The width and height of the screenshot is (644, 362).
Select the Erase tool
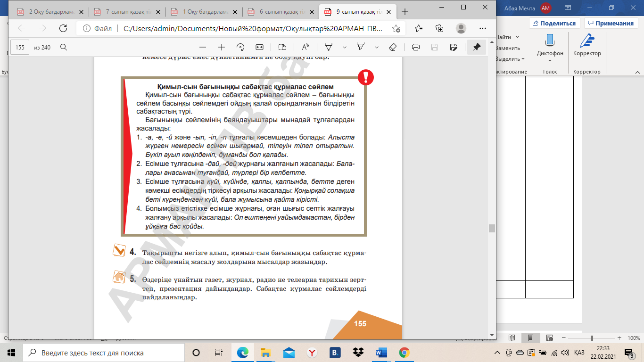[x=393, y=47]
